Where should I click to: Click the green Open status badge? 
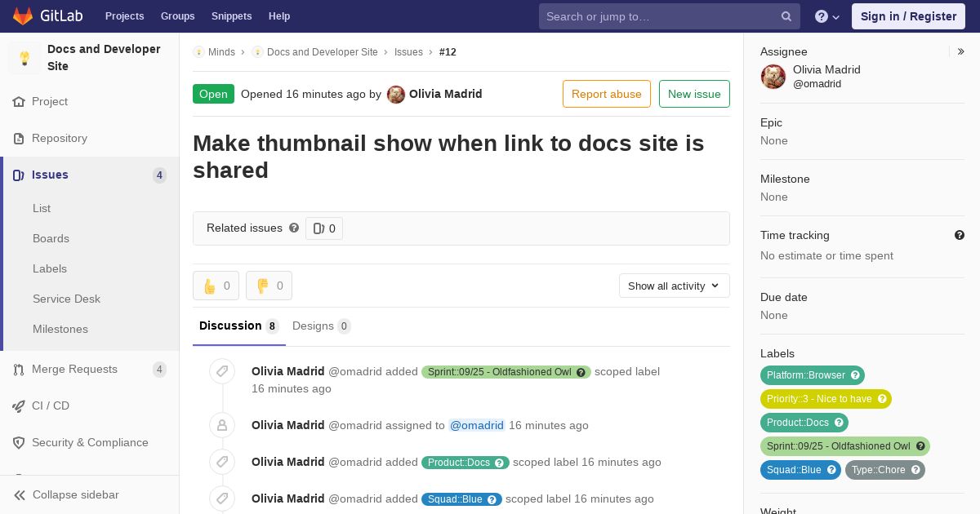click(213, 94)
